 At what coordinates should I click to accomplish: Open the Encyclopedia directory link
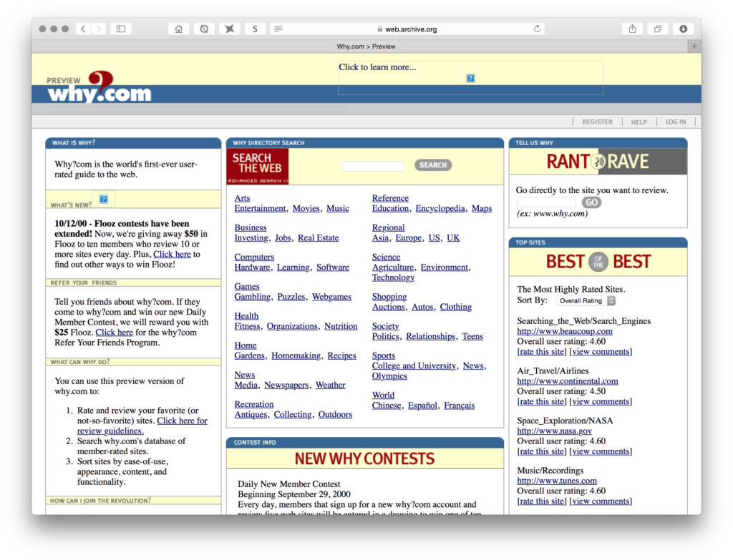click(440, 209)
